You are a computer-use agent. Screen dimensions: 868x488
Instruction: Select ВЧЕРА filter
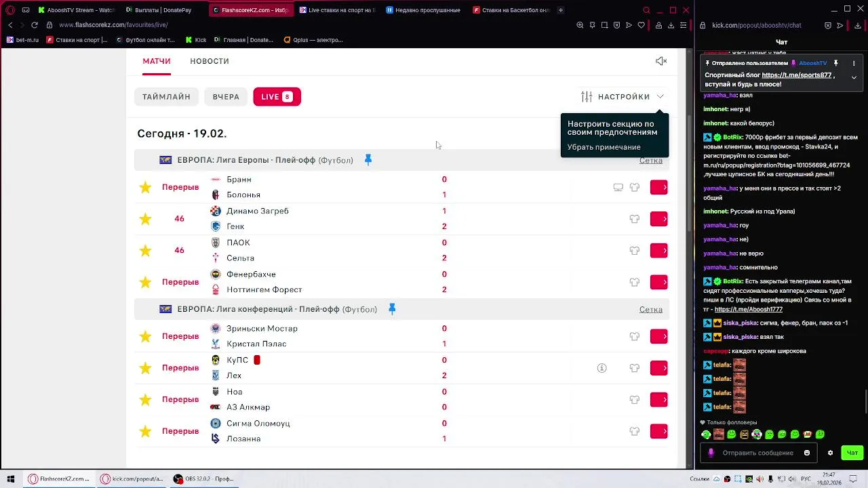click(226, 97)
